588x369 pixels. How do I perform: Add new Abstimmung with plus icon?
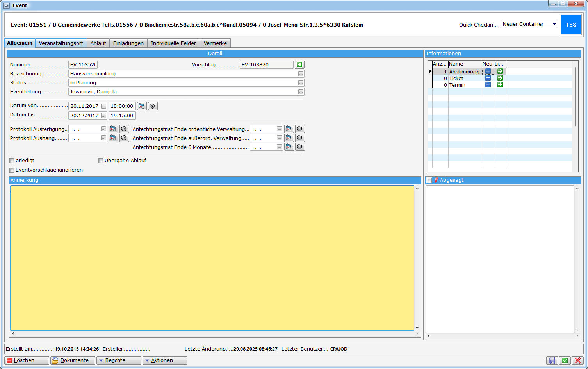(488, 72)
